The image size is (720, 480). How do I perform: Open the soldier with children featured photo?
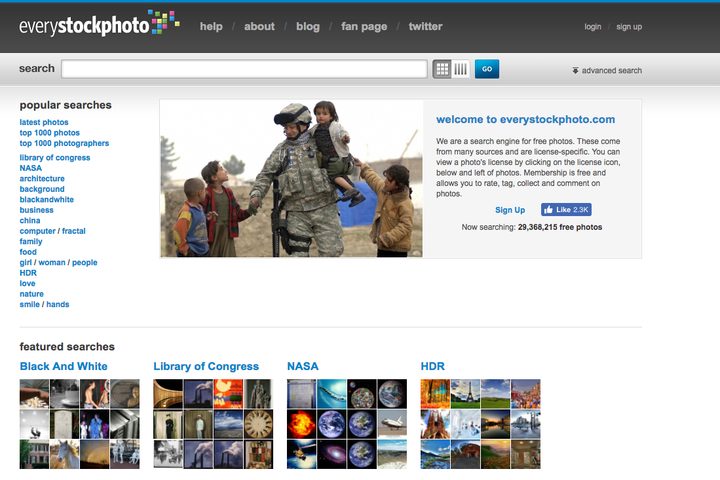tap(292, 179)
